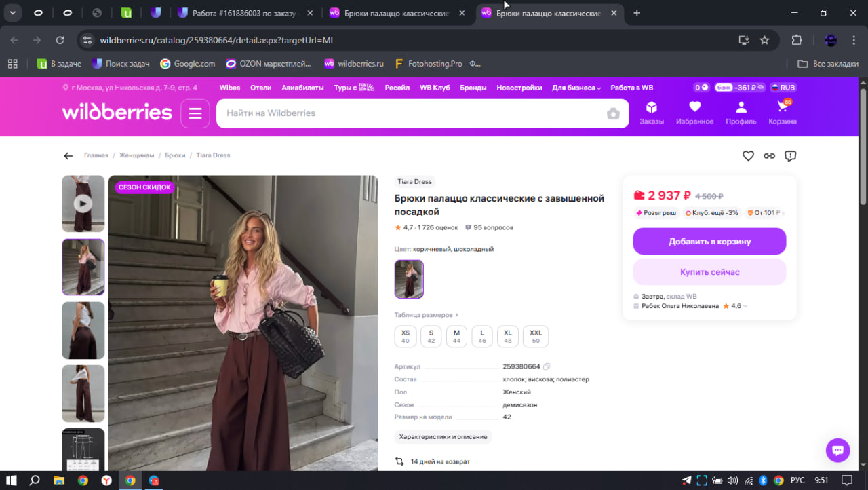Play the product video thumbnail
The height and width of the screenshot is (490, 868).
pyautogui.click(x=83, y=204)
